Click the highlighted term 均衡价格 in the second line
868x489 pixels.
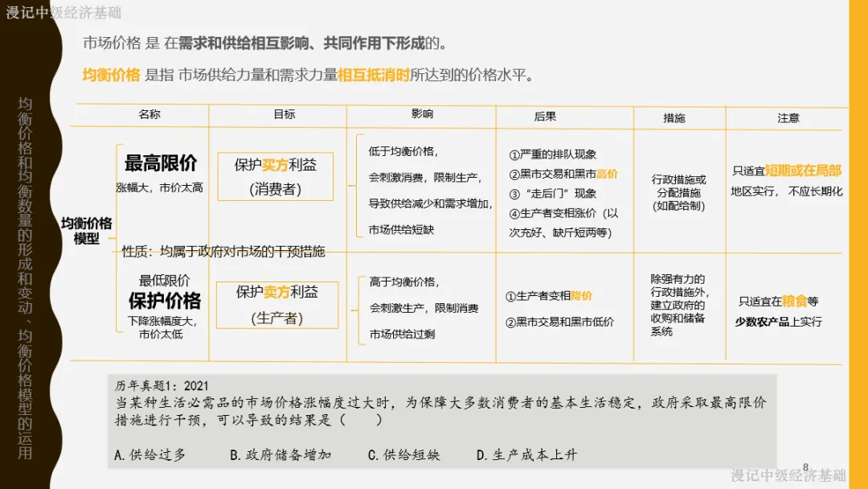111,75
